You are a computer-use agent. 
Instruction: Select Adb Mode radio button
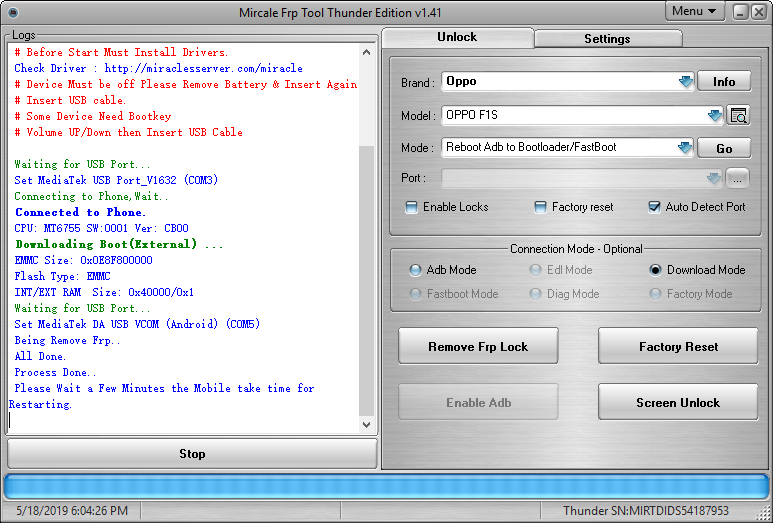415,270
